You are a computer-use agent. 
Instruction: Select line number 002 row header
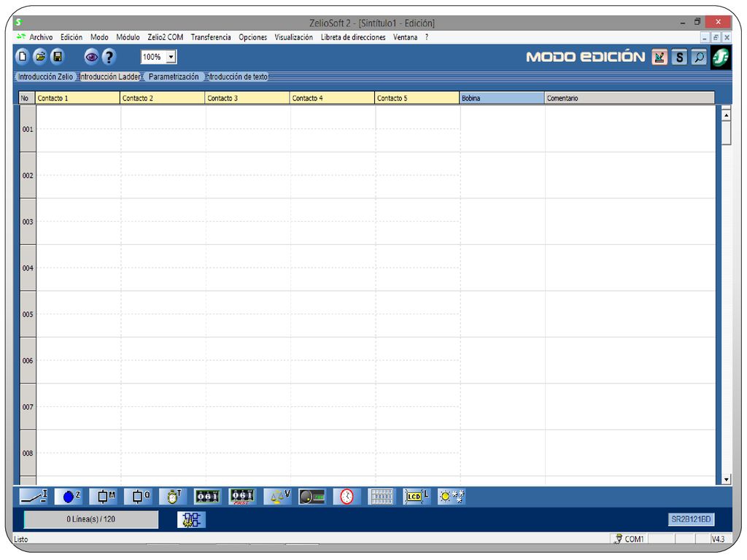(x=28, y=175)
